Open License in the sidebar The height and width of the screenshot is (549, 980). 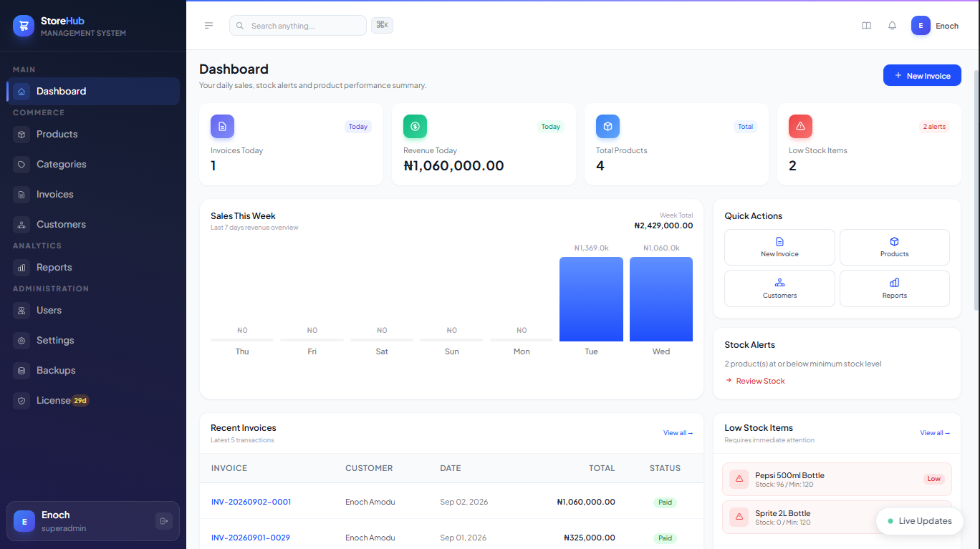coord(93,400)
